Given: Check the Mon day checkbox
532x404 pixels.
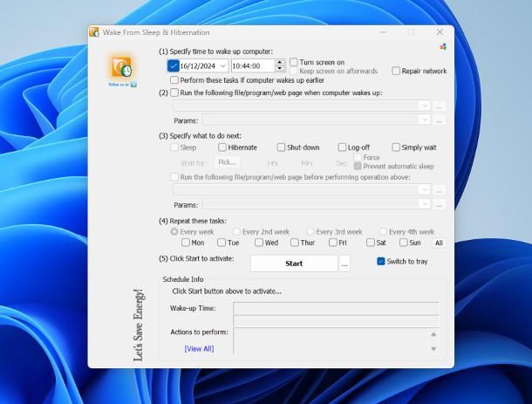Looking at the screenshot, I should [186, 243].
